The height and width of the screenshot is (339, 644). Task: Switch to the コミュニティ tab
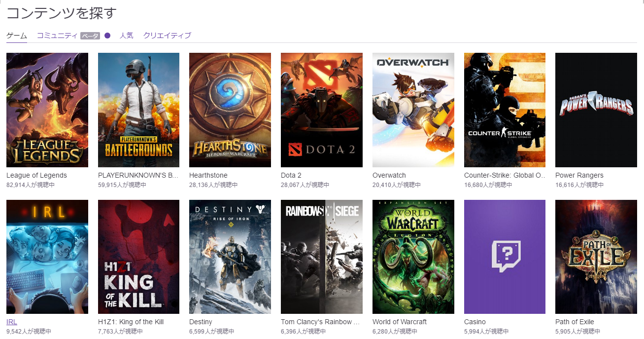tap(57, 36)
